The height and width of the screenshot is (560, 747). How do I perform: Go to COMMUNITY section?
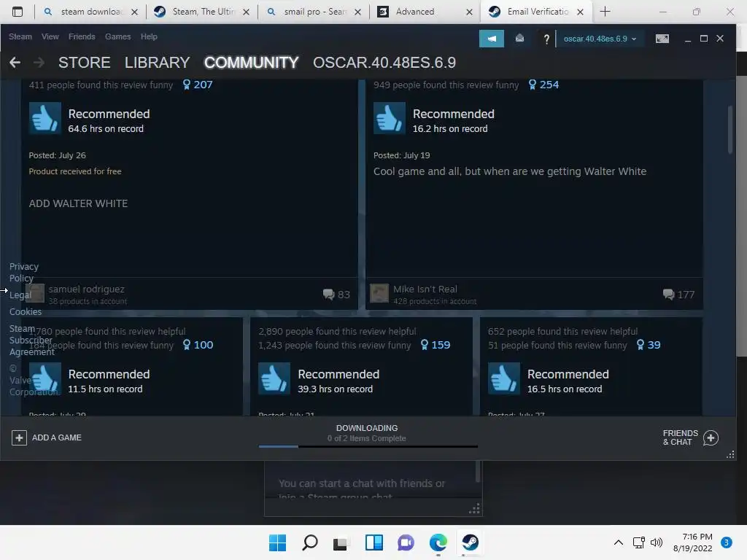[251, 63]
